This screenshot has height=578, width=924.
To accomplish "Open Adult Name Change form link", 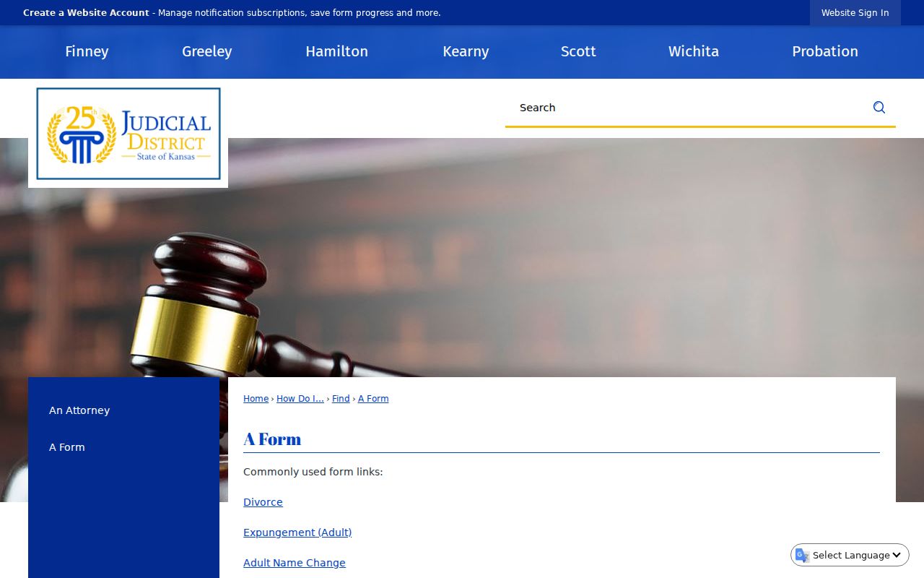I will coord(295,563).
